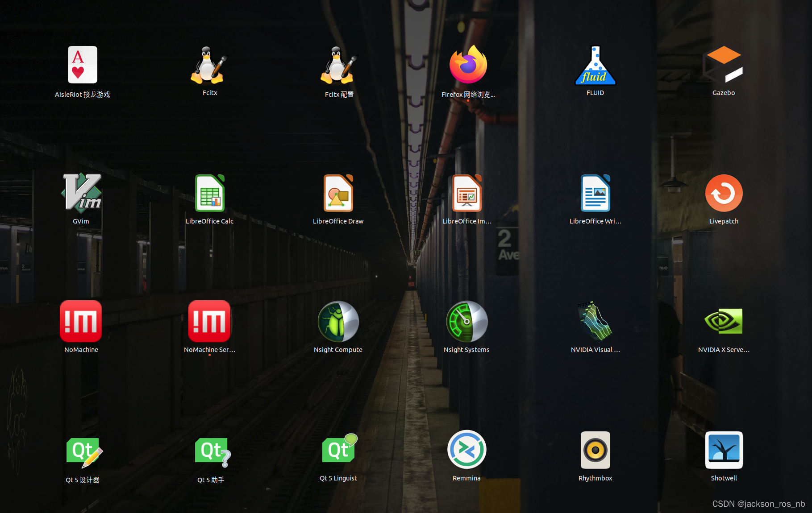Launch Shotwell photo manager icon

point(724,450)
